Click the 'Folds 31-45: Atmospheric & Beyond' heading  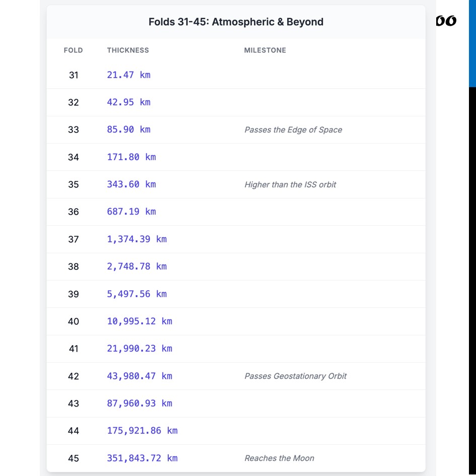(x=236, y=22)
